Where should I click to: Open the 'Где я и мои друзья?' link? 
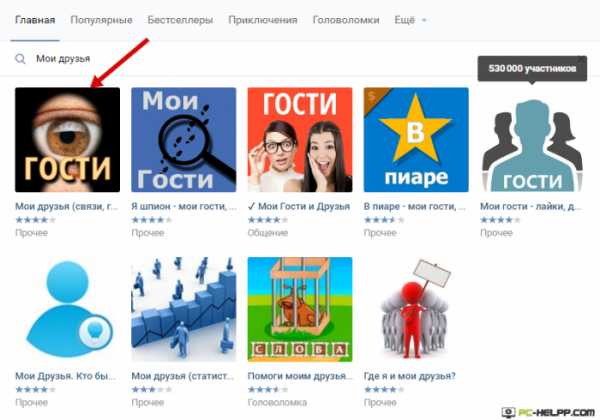coord(409,376)
